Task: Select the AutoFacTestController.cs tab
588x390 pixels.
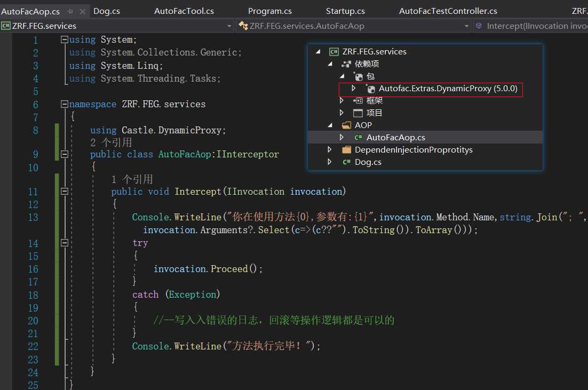Action: click(448, 11)
